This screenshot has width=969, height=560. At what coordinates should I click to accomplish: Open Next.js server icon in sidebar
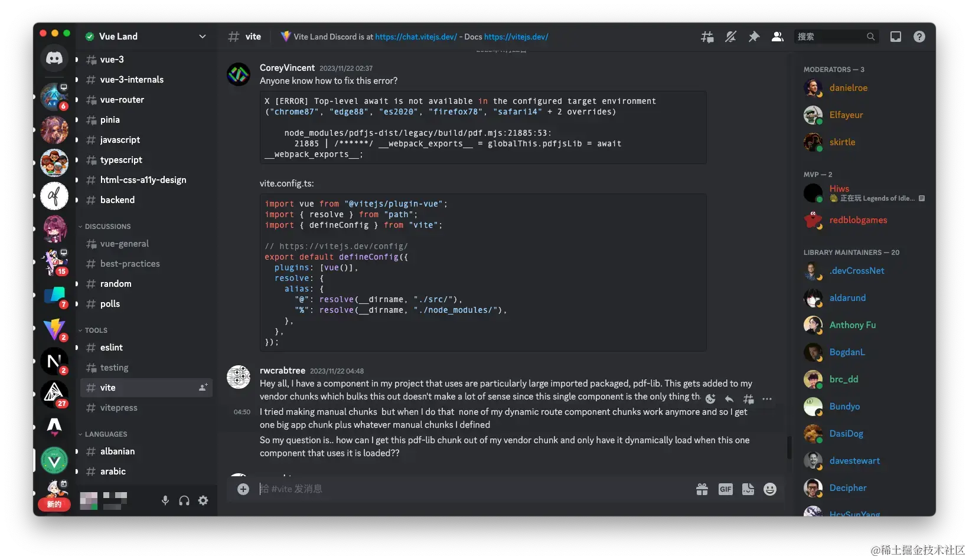pyautogui.click(x=54, y=361)
